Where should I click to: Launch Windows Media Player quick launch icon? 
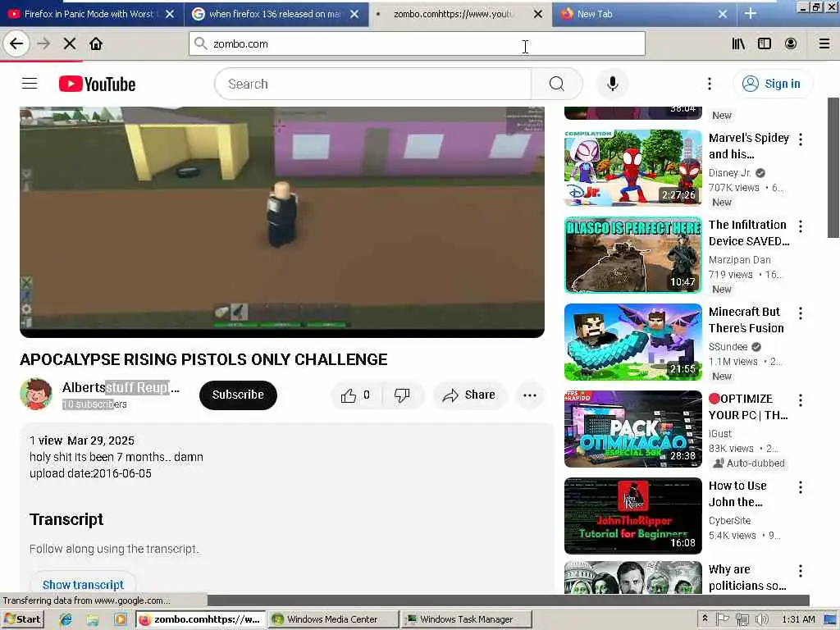click(x=120, y=619)
